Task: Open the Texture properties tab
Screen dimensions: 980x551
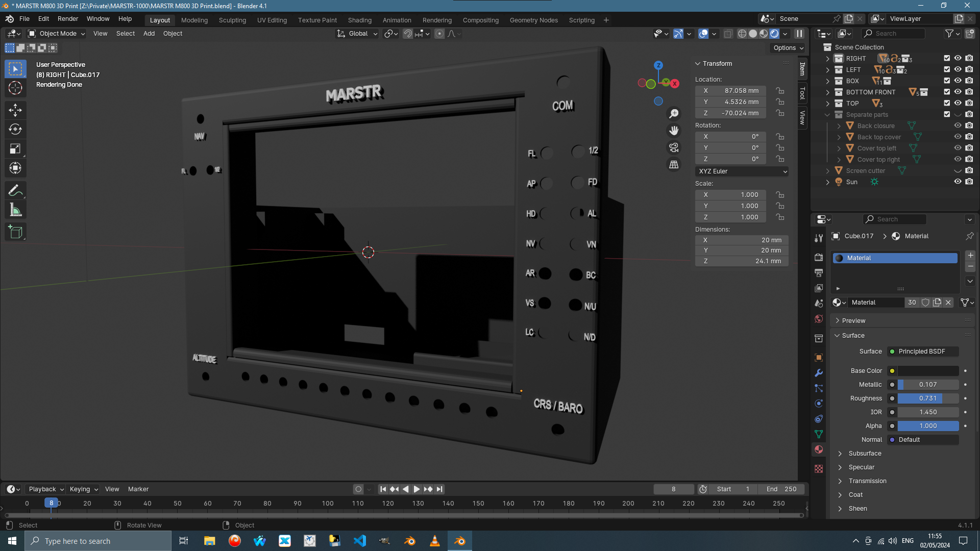Action: click(819, 468)
